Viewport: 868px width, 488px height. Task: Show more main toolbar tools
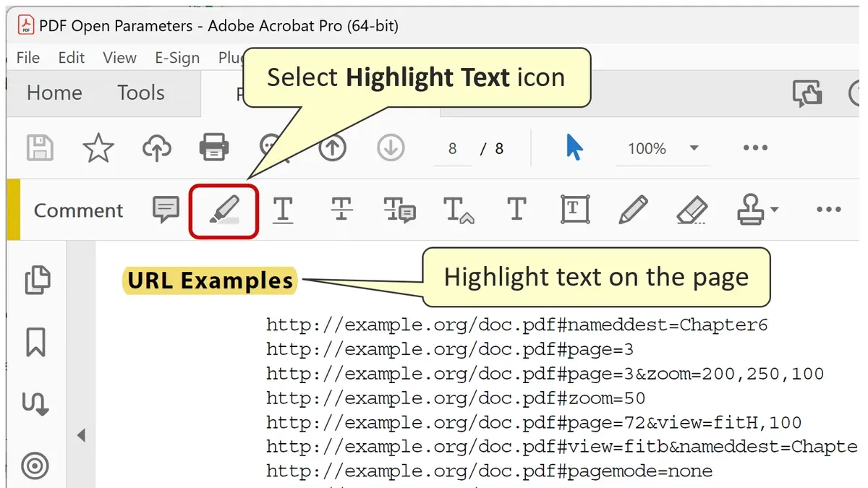click(x=755, y=148)
